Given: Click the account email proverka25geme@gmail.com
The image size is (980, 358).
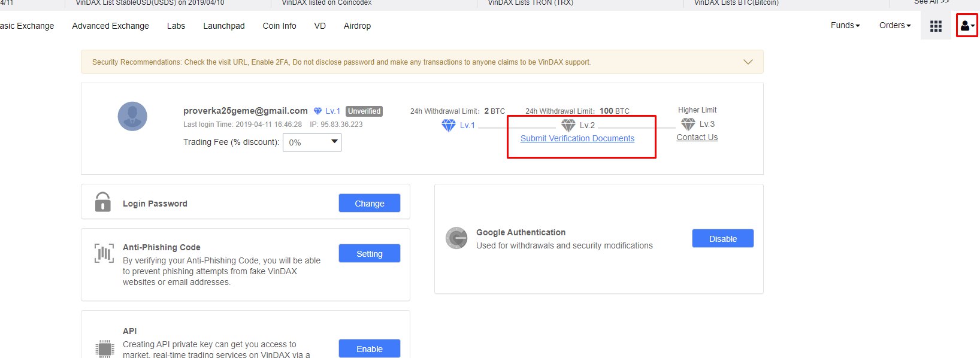Looking at the screenshot, I should tap(246, 111).
